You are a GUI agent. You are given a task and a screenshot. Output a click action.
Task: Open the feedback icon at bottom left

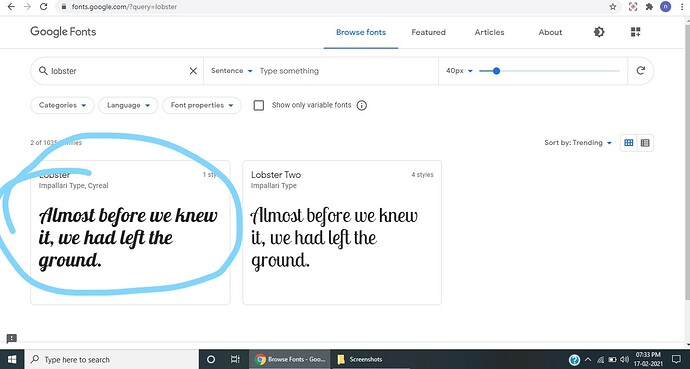[x=11, y=338]
